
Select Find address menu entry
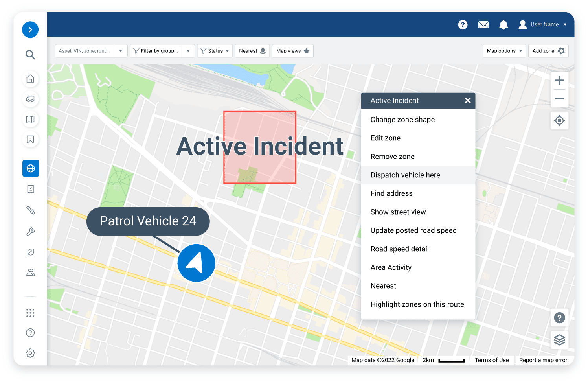pyautogui.click(x=418, y=193)
